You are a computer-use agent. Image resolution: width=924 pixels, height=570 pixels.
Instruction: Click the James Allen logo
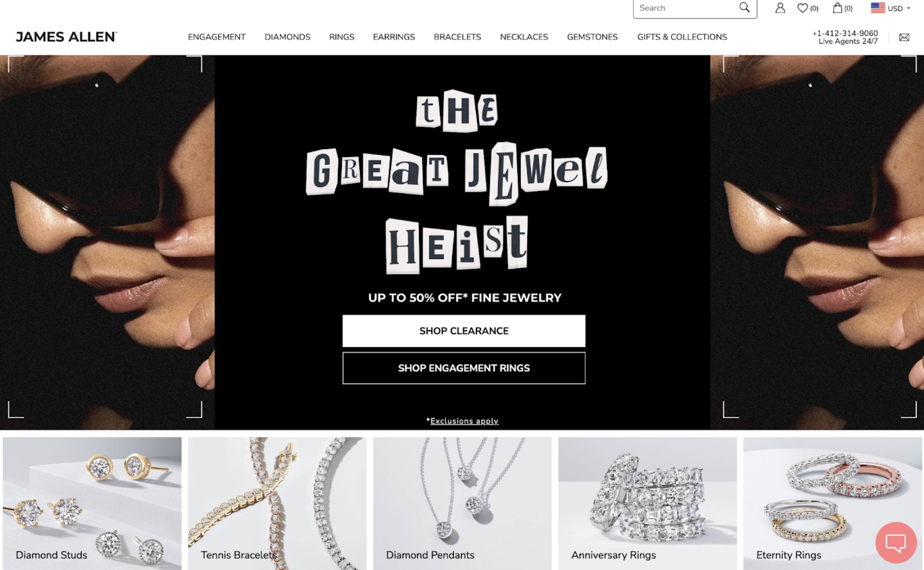point(67,37)
